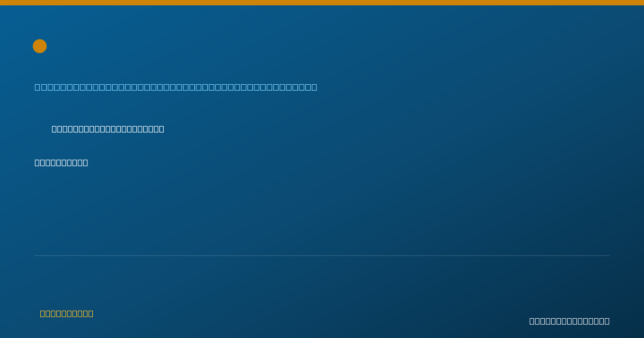Click the orange circle logo icon
The height and width of the screenshot is (338, 644).
pyautogui.click(x=40, y=46)
